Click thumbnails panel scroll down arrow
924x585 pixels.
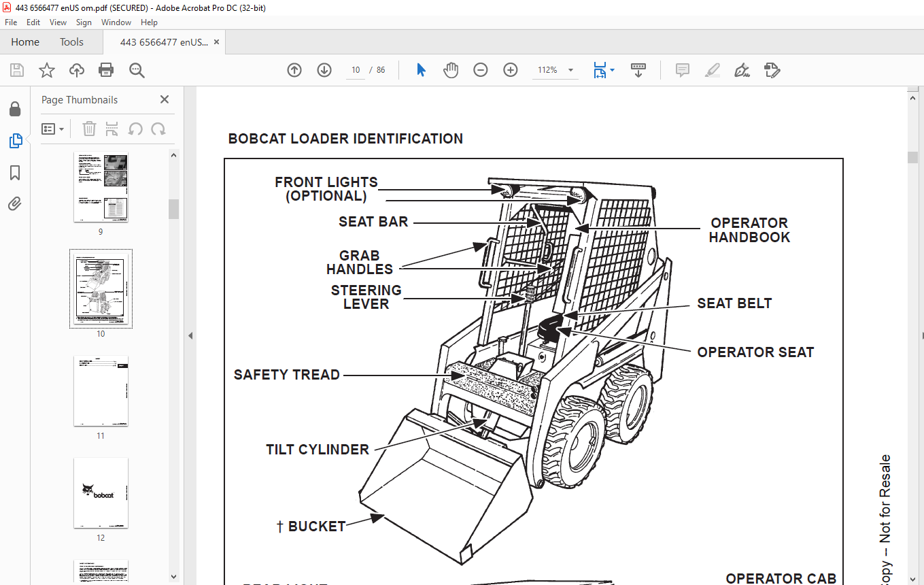[x=174, y=577]
